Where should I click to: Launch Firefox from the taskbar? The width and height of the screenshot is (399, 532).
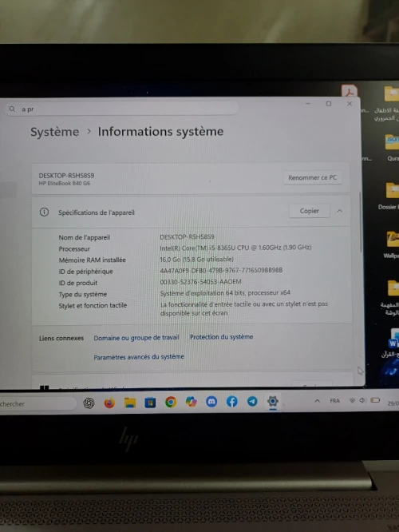pos(109,403)
